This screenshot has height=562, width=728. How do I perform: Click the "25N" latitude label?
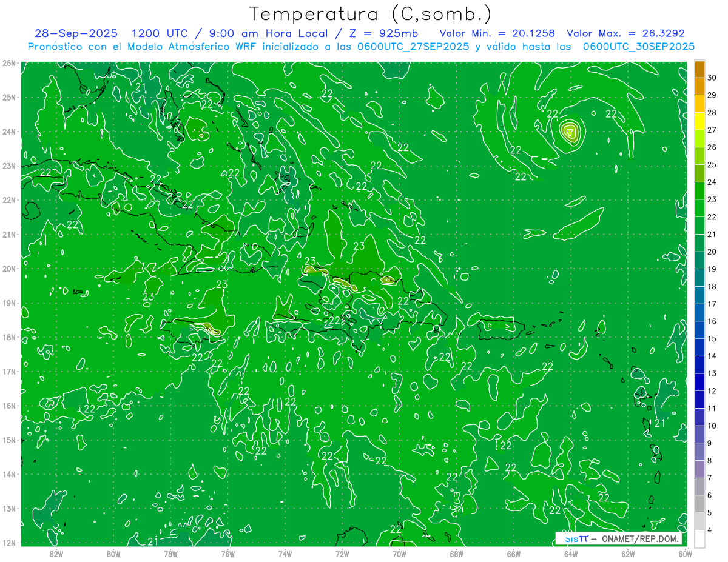[9, 97]
